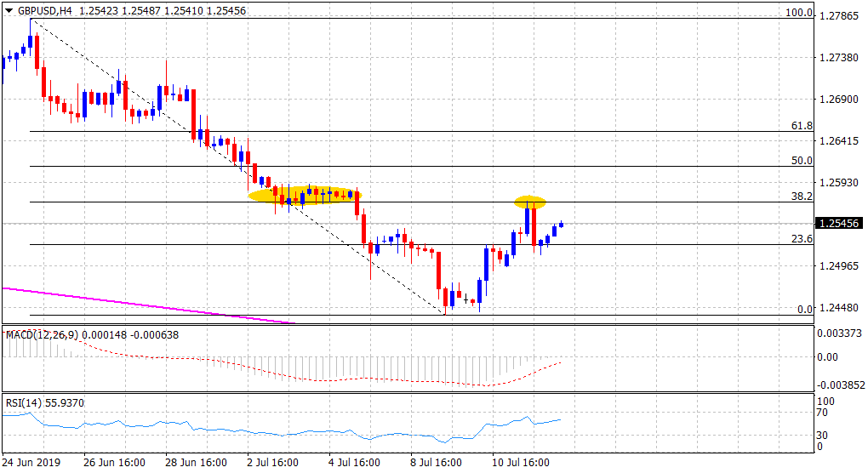Click the 1.27865 price axis value
Screen dimensions: 868x473
tap(839, 16)
